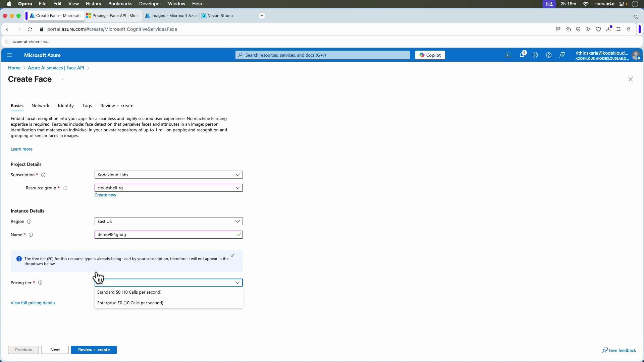Image resolution: width=644 pixels, height=362 pixels.
Task: Click the Give feedback link
Action: point(619,351)
